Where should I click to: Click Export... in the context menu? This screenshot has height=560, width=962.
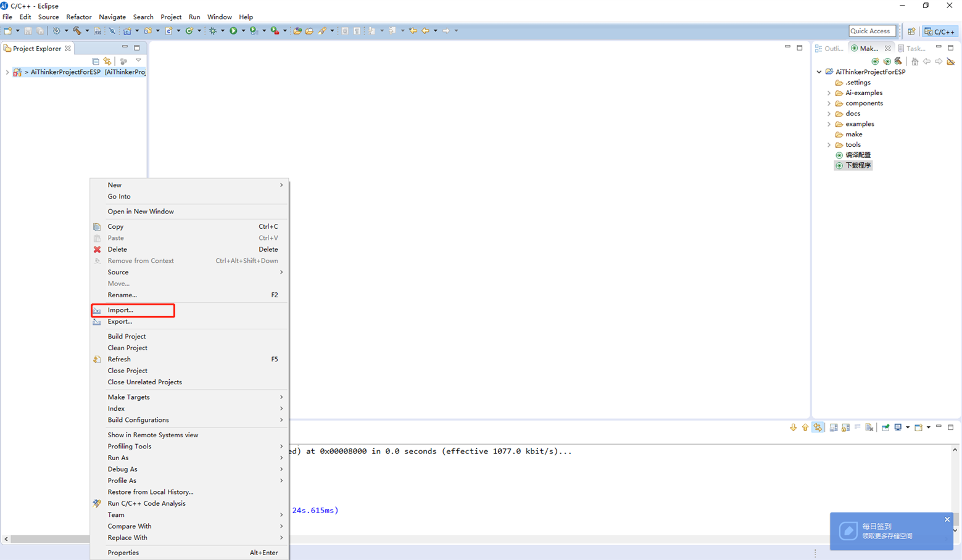(x=190, y=321)
